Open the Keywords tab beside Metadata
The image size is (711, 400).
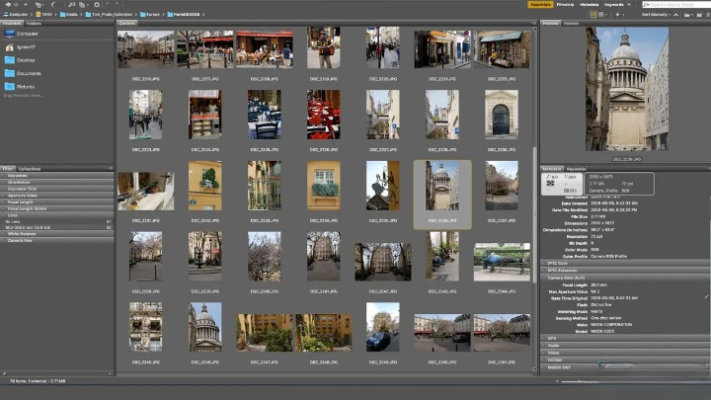(577, 168)
